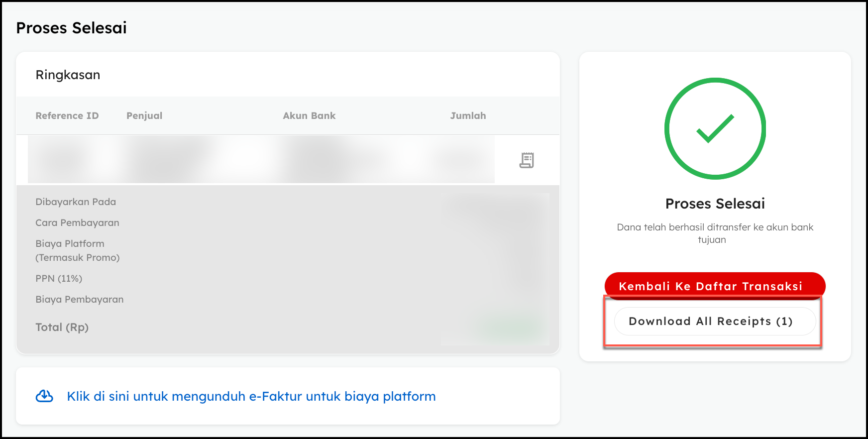The image size is (868, 439).
Task: Click the green checkmark success icon
Action: coord(715,129)
